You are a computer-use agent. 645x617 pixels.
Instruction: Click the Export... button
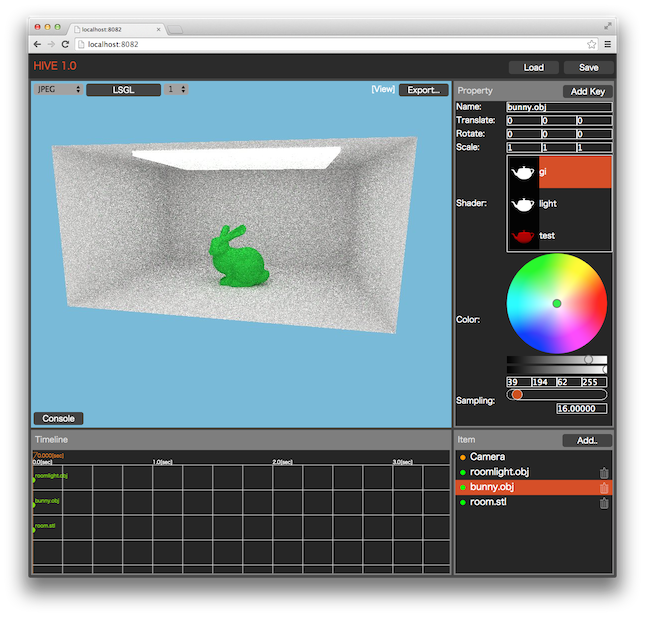424,90
